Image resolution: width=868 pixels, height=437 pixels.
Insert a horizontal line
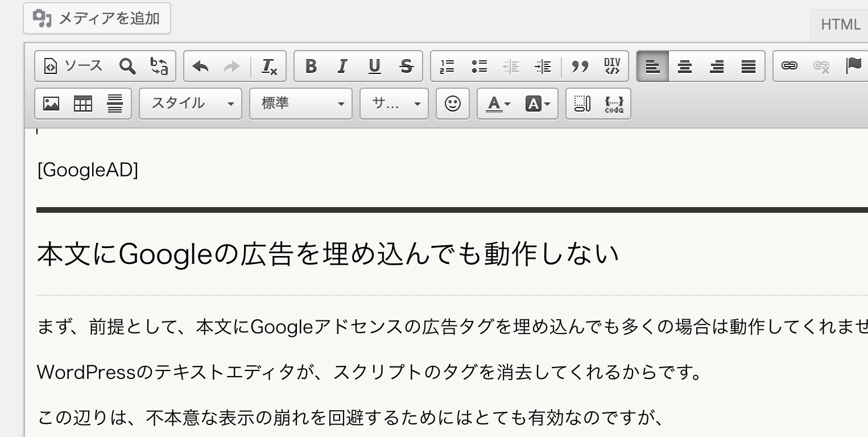coord(115,104)
